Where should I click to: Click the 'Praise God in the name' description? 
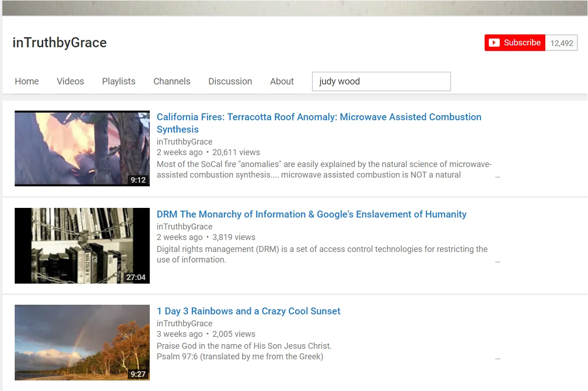tap(244, 352)
